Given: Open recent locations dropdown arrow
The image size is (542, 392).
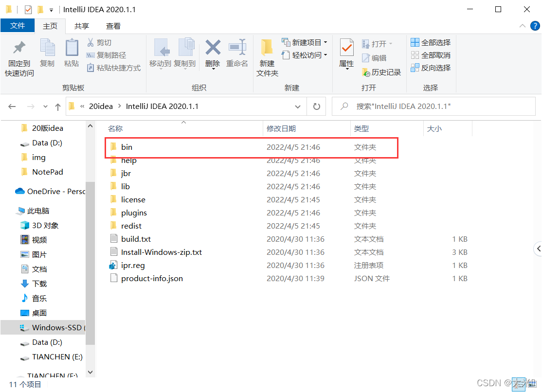Looking at the screenshot, I should tap(45, 107).
